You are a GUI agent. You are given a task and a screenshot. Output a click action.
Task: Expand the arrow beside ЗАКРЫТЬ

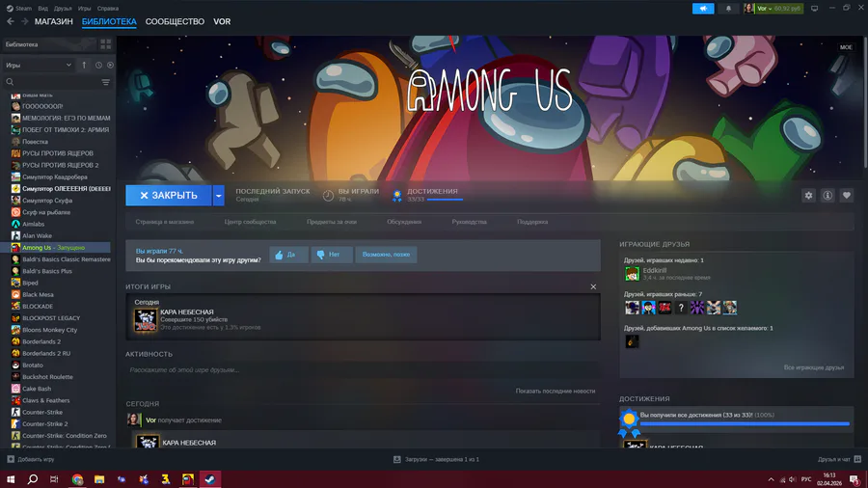pos(219,196)
